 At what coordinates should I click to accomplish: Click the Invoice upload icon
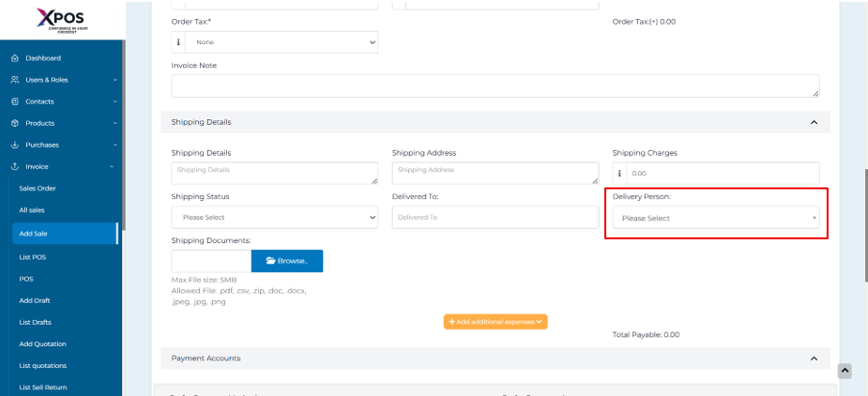pos(14,166)
